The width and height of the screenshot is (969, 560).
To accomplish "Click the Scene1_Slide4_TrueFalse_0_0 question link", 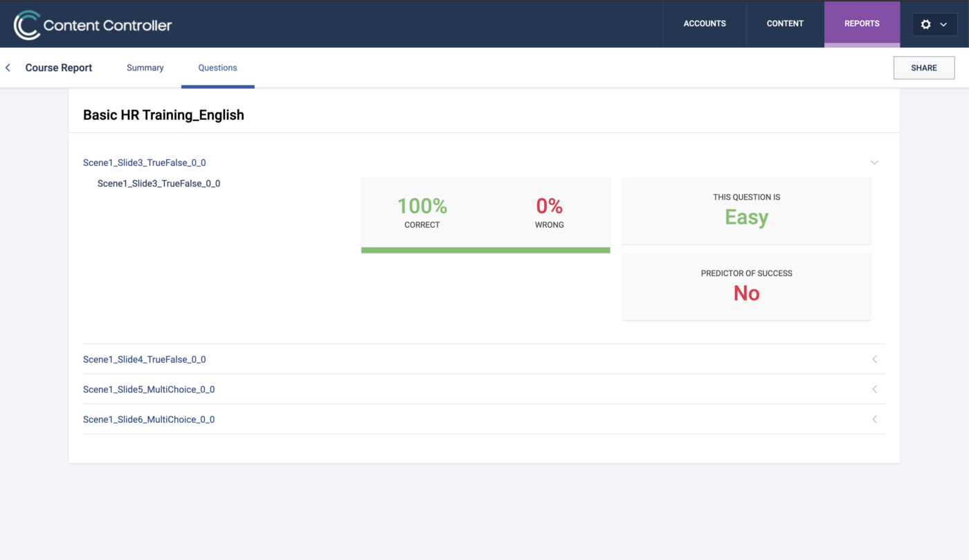I will click(144, 359).
